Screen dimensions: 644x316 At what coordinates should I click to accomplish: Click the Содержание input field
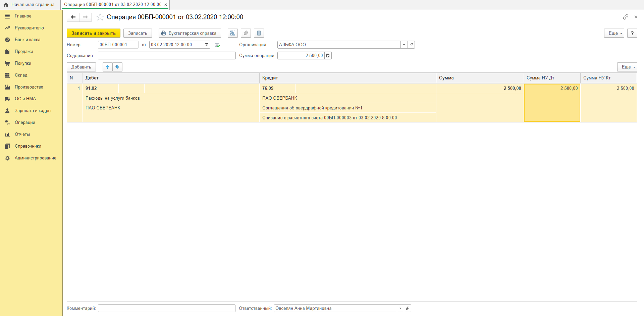tap(167, 56)
